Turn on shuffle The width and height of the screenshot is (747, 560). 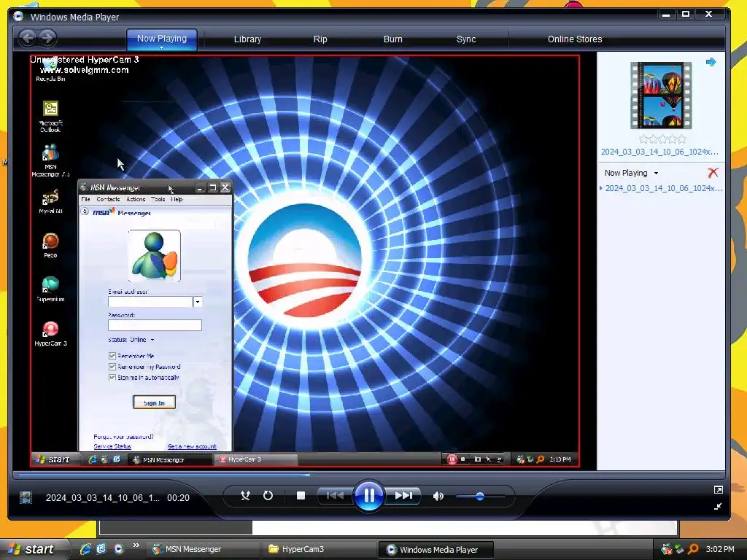(245, 496)
